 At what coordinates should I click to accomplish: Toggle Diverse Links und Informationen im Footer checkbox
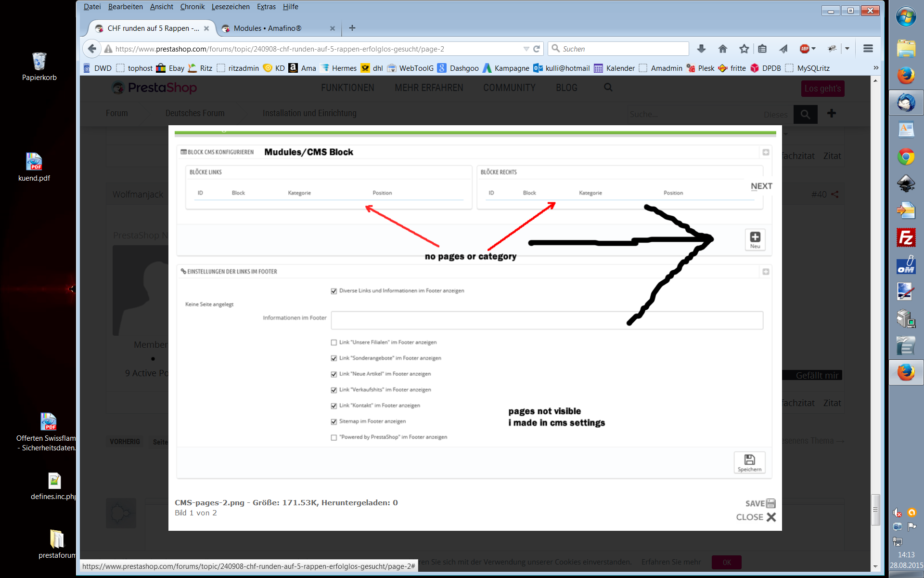point(334,291)
